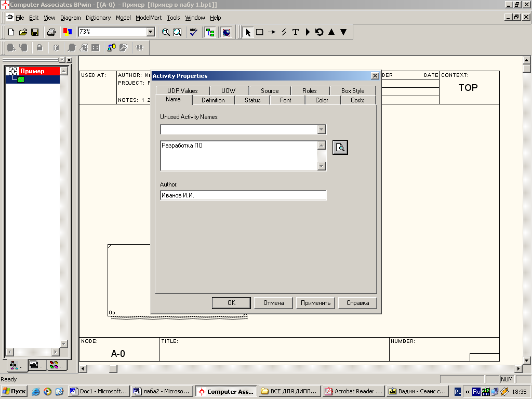The image size is (532, 399).
Task: Click the Пуск start button
Action: tap(15, 391)
